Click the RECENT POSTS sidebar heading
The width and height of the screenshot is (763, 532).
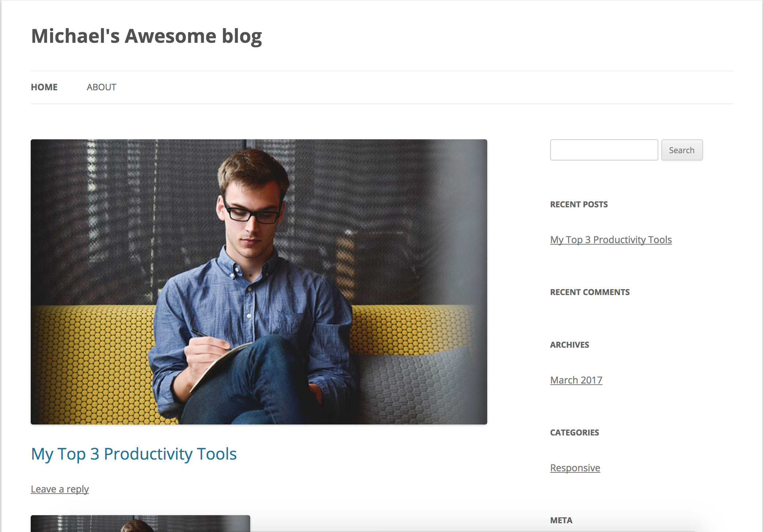(x=579, y=204)
